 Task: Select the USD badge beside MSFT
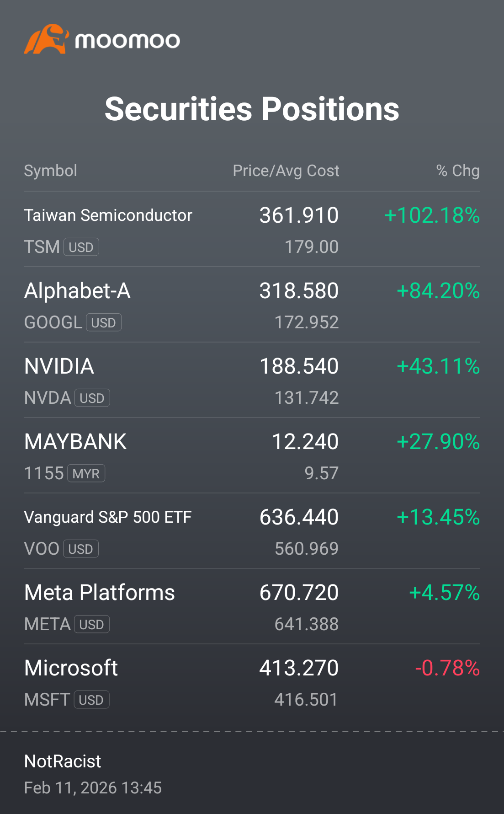pos(91,700)
